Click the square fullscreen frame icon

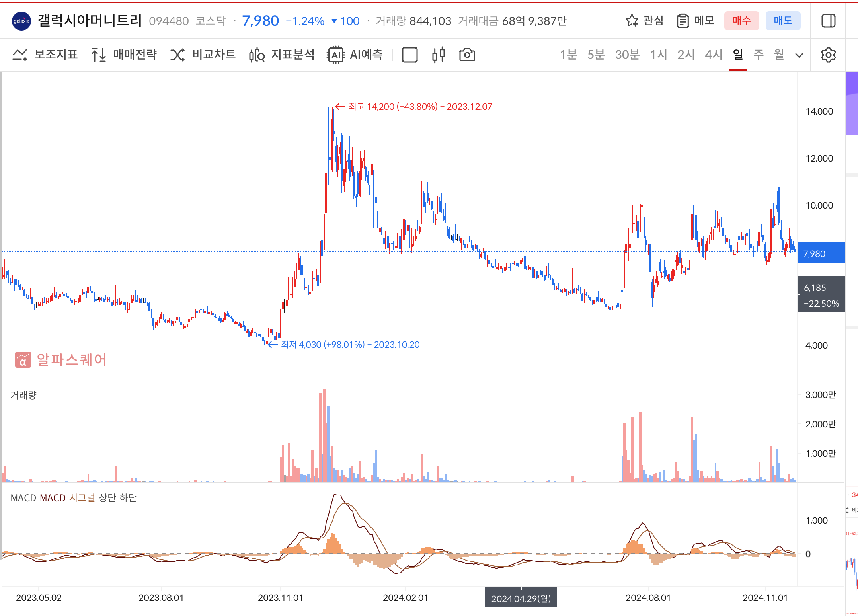tap(410, 55)
